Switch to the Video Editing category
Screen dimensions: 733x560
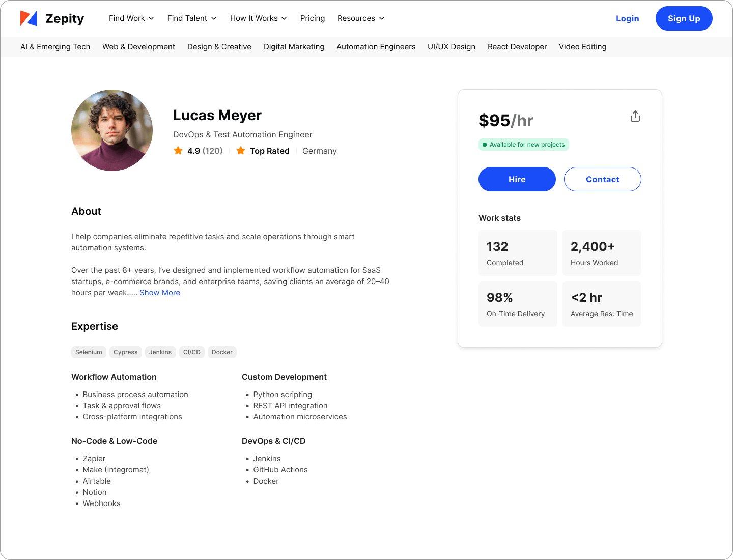pyautogui.click(x=582, y=47)
